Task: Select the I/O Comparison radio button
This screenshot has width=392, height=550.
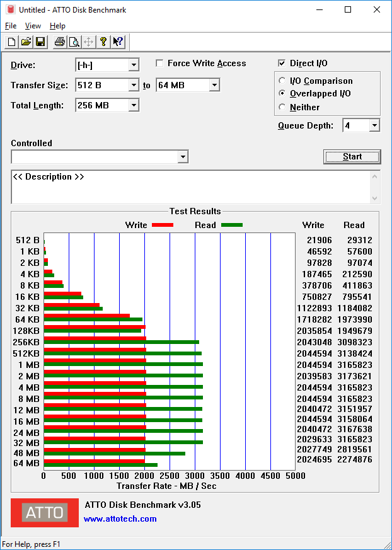Action: click(x=282, y=81)
